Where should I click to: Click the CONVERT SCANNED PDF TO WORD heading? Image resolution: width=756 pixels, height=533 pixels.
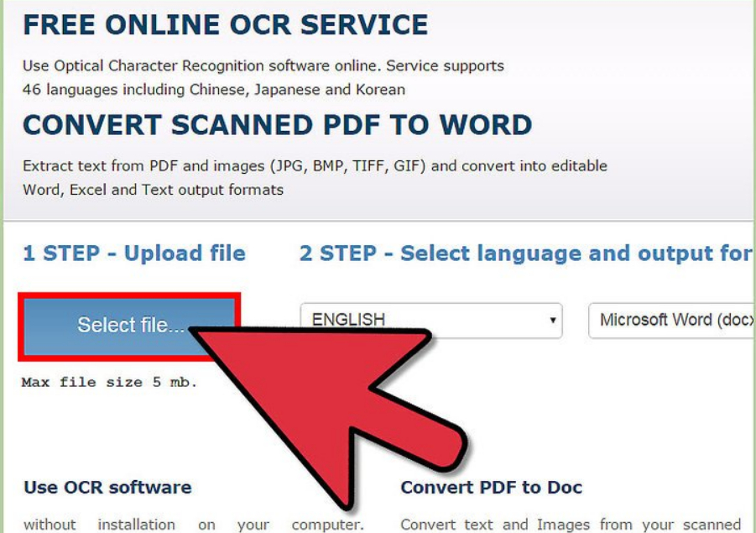point(277,125)
